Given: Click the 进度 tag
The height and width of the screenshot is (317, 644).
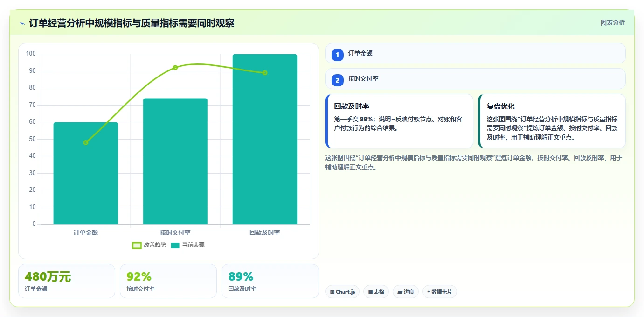Looking at the screenshot, I should point(406,292).
